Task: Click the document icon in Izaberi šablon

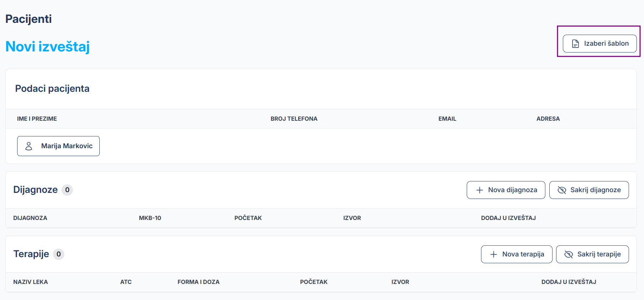Action: tap(575, 44)
